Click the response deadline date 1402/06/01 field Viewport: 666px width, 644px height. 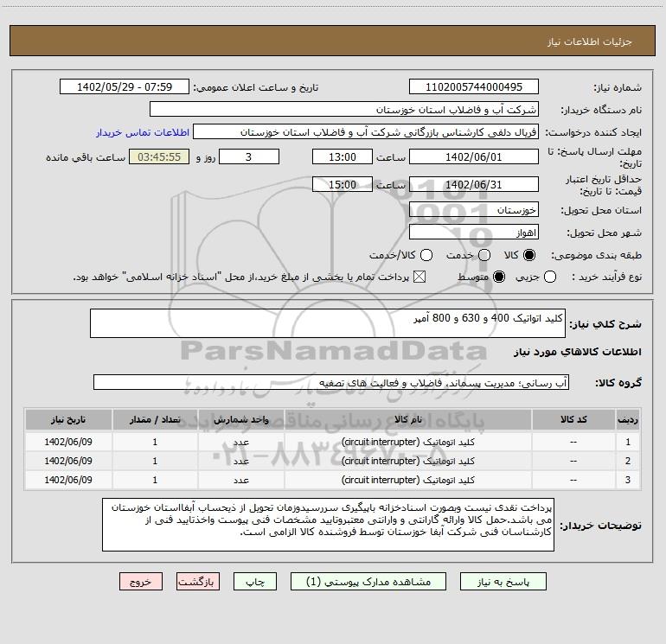click(474, 157)
